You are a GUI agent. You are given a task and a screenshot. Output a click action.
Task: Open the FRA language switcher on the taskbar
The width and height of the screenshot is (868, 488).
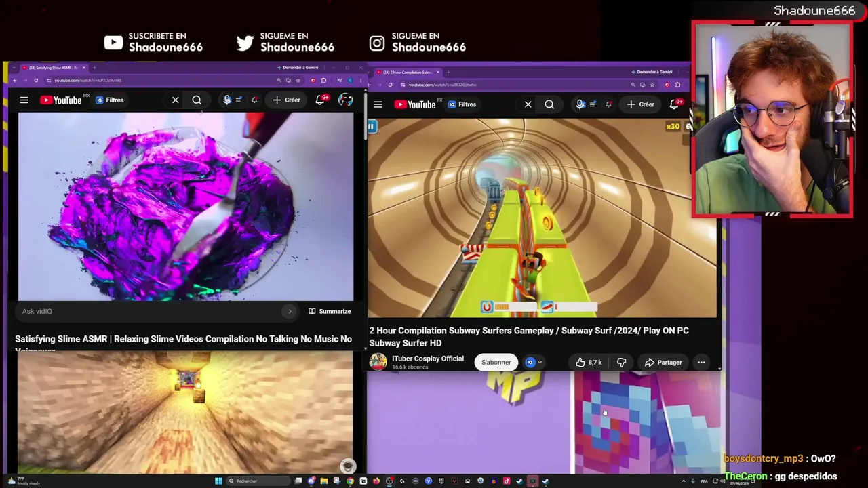[x=705, y=481]
